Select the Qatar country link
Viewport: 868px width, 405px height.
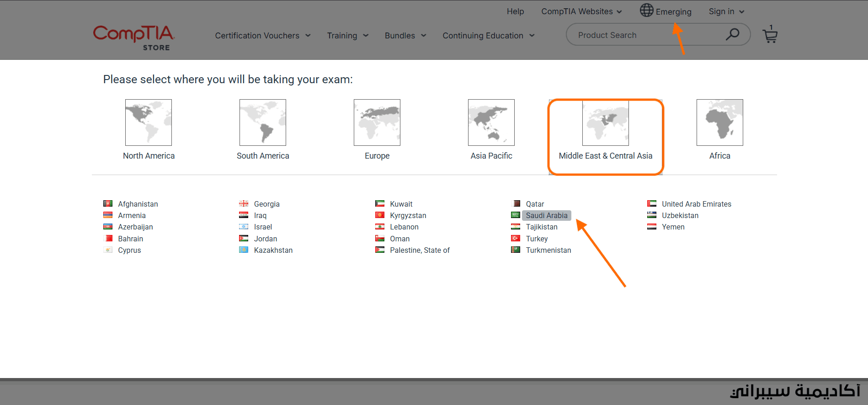pos(535,204)
